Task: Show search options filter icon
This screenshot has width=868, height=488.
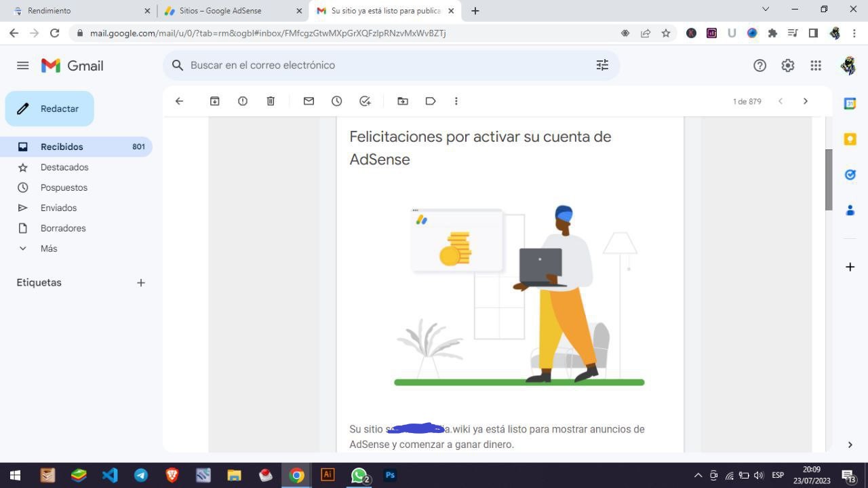Action: click(602, 65)
